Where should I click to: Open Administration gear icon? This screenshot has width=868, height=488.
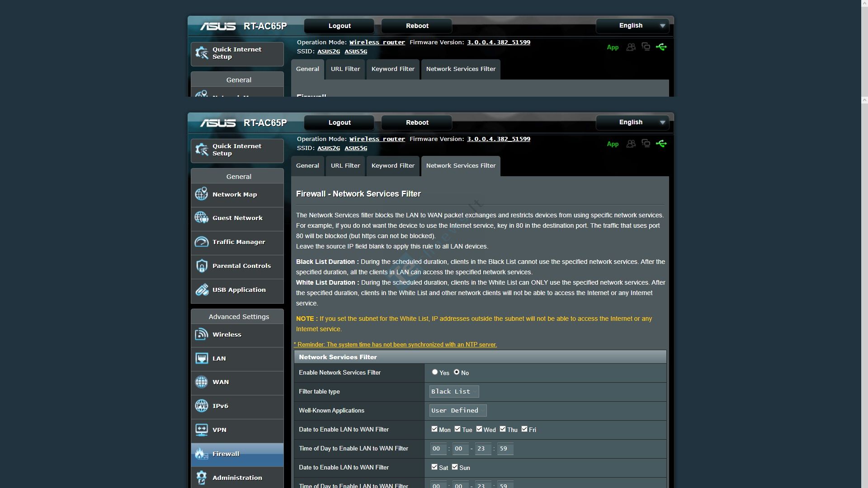[x=201, y=478]
